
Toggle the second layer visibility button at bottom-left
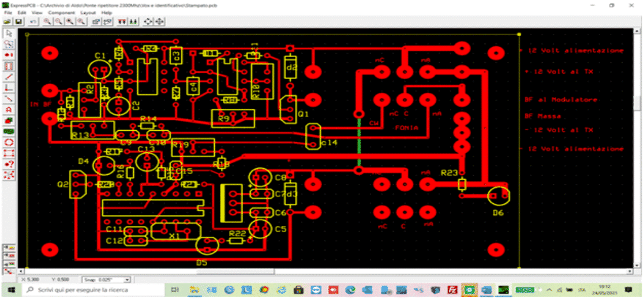(x=9, y=256)
